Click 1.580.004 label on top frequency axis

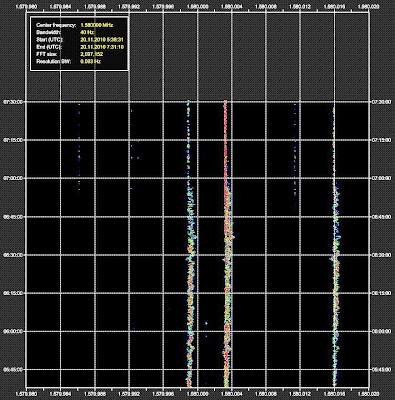(231, 6)
